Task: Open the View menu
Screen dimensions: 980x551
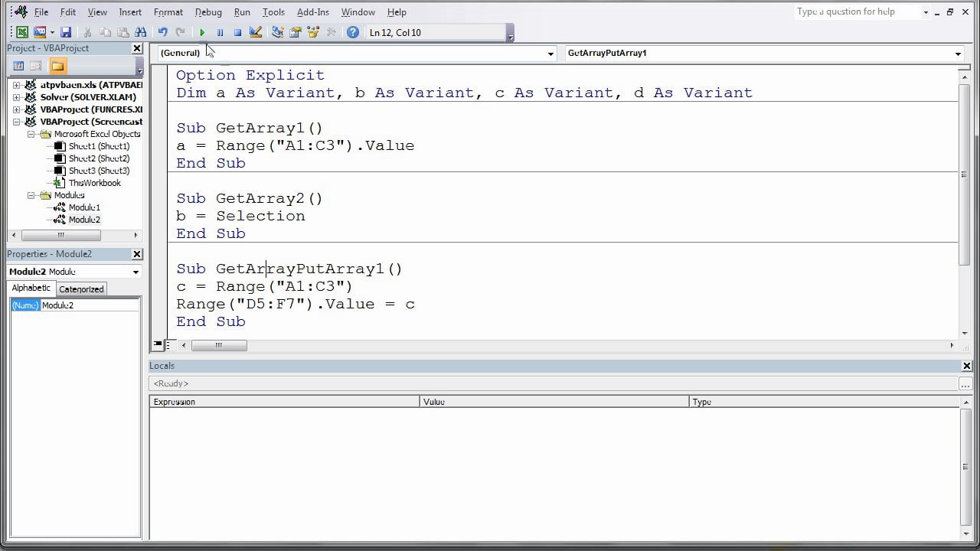Action: pyautogui.click(x=97, y=12)
